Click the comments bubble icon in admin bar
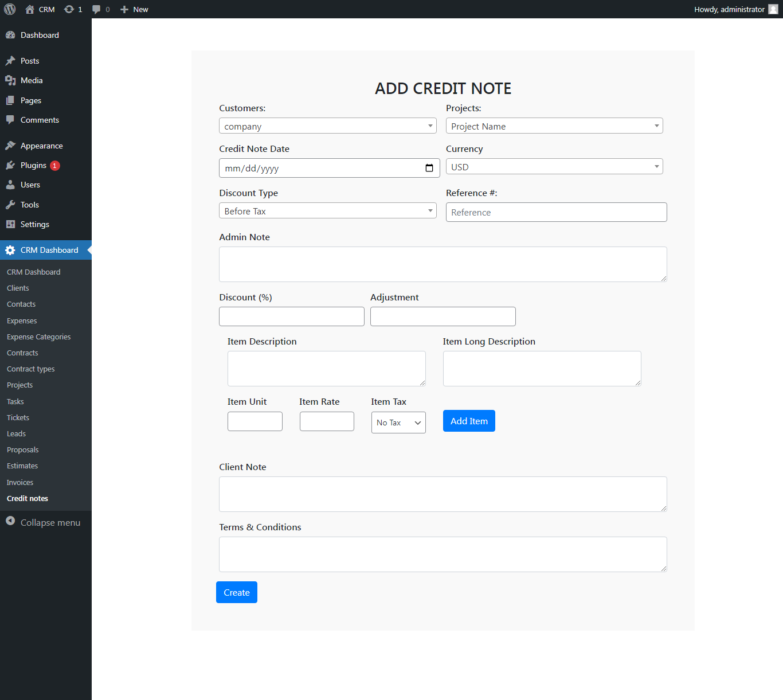This screenshot has height=700, width=783. [97, 9]
